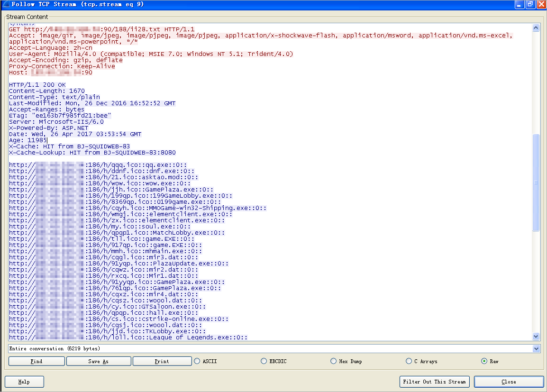This screenshot has width=547, height=392.
Task: Click the Age: 11985 line
Action: pyautogui.click(x=28, y=140)
